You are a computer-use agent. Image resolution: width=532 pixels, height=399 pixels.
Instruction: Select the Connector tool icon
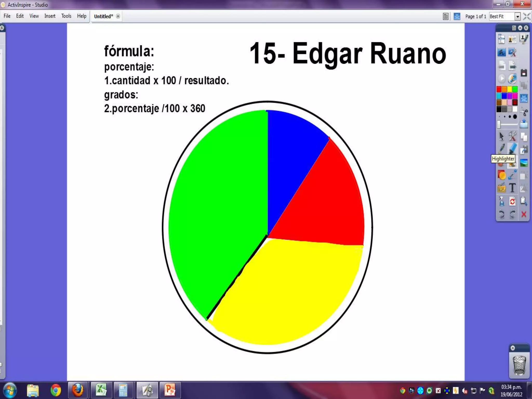[512, 175]
